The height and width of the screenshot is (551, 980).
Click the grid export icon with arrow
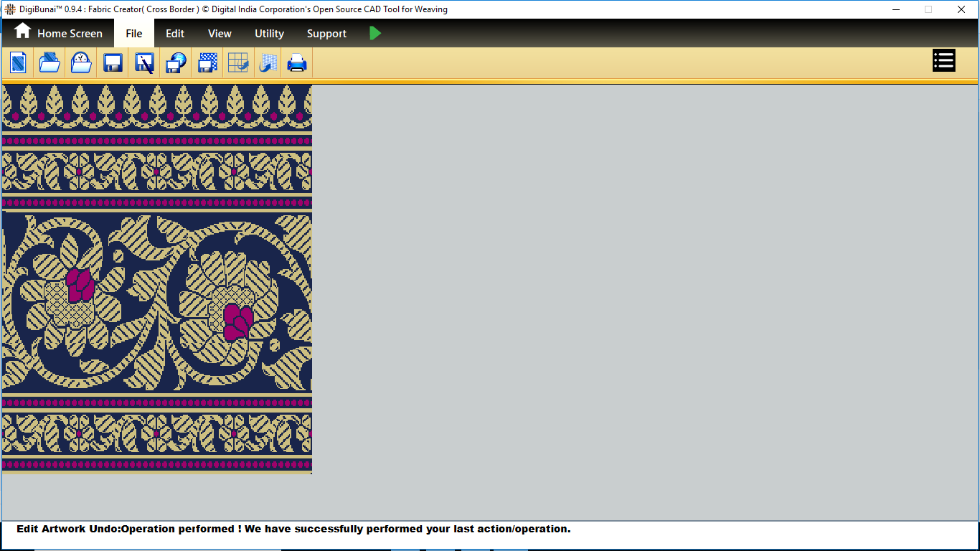238,63
